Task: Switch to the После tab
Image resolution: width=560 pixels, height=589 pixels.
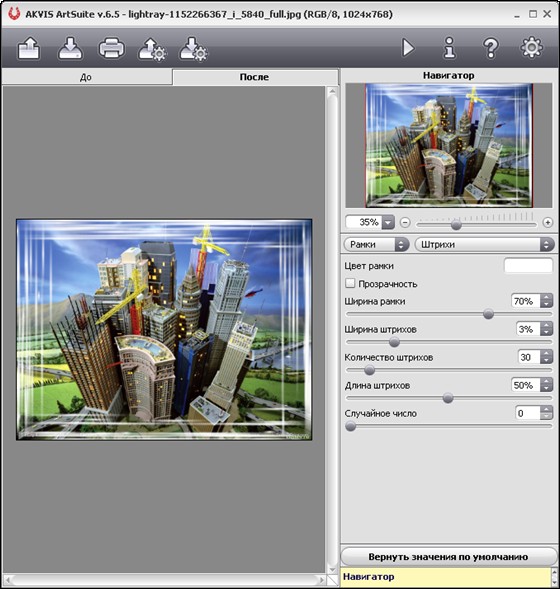Action: click(x=255, y=77)
